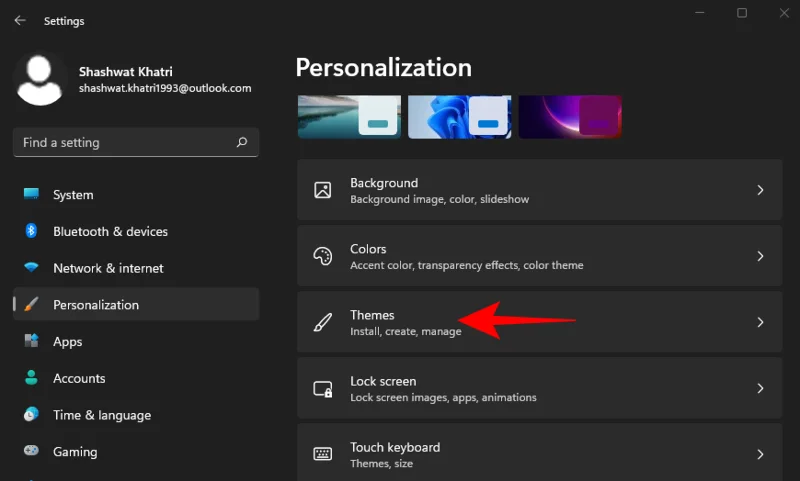Click the Apps icon in sidebar
Image resolution: width=800 pixels, height=481 pixels.
(31, 341)
